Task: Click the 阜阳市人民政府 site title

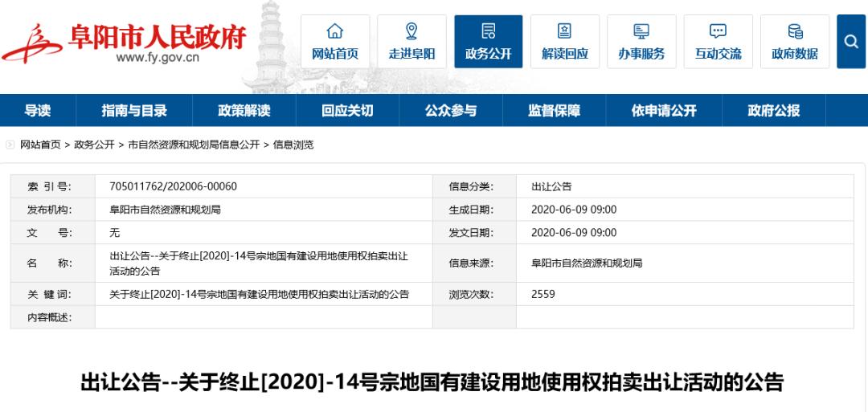Action: (157, 36)
